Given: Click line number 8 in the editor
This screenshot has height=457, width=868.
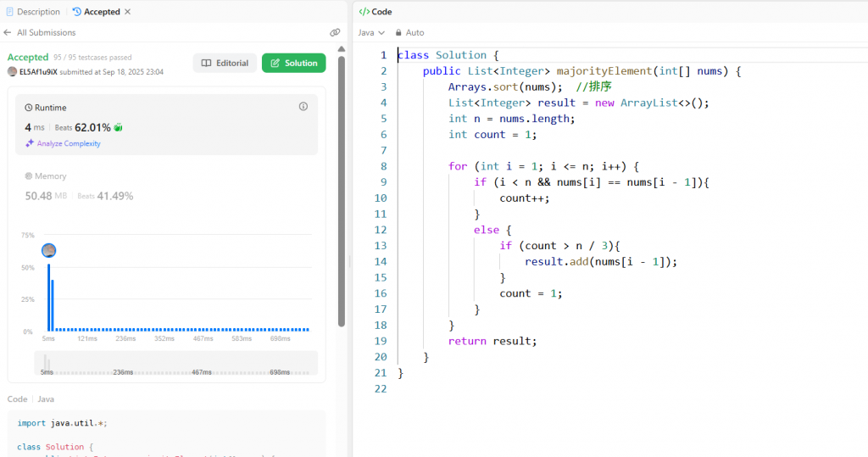Looking at the screenshot, I should 383,166.
